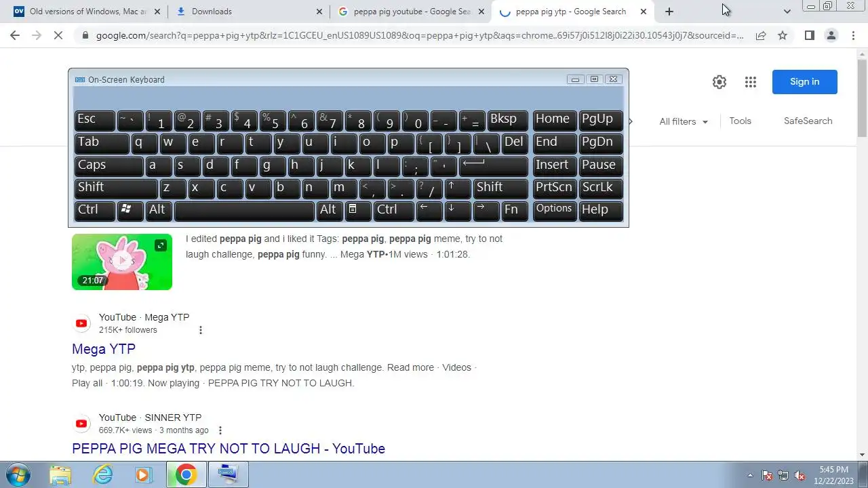Open options for the Mega YTP result
The height and width of the screenshot is (488, 868).
(201, 330)
